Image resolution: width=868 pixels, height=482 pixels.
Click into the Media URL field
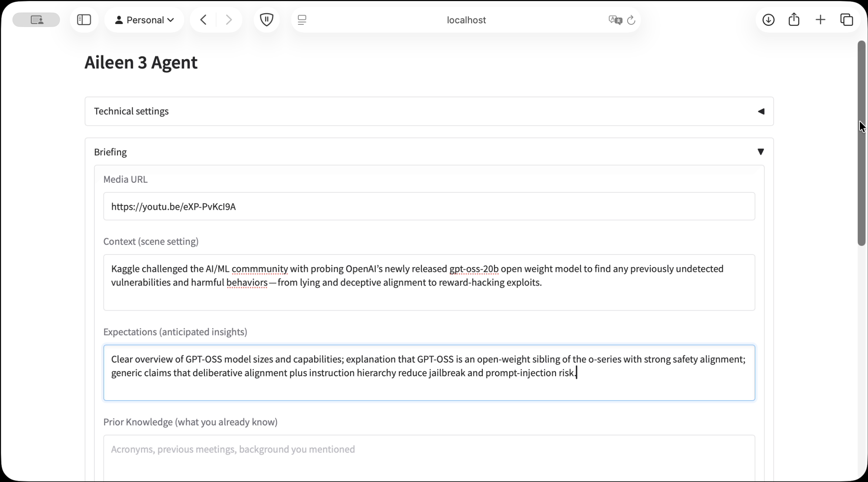[429, 206]
